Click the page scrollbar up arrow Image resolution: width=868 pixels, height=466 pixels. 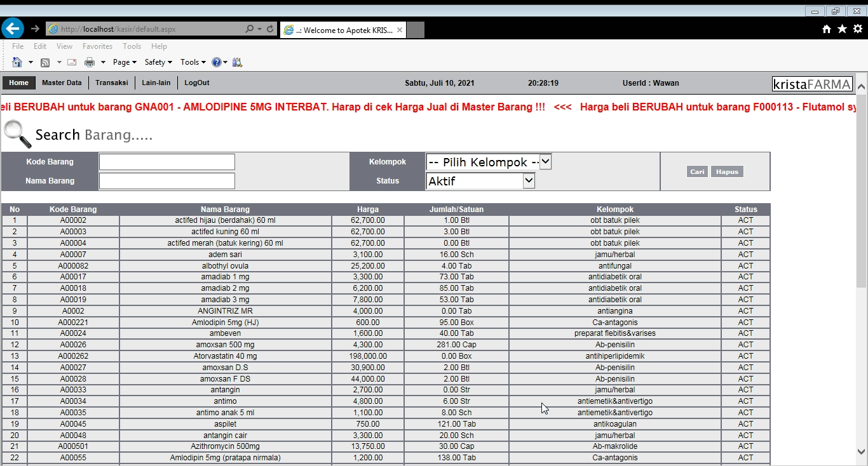click(x=862, y=87)
